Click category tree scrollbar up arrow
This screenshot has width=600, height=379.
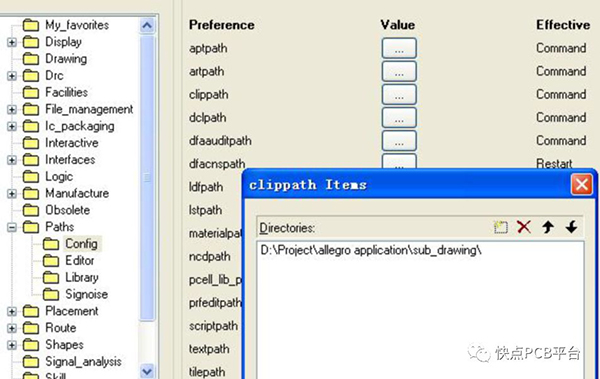pos(147,26)
